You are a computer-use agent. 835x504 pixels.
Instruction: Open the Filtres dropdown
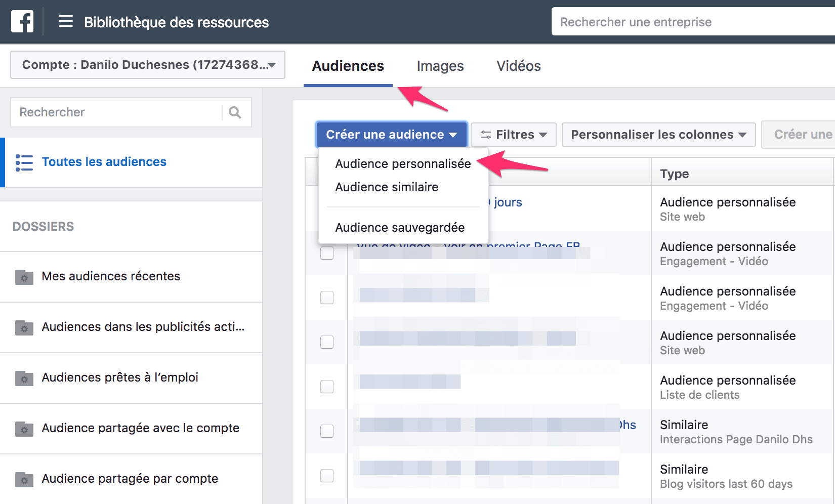514,135
